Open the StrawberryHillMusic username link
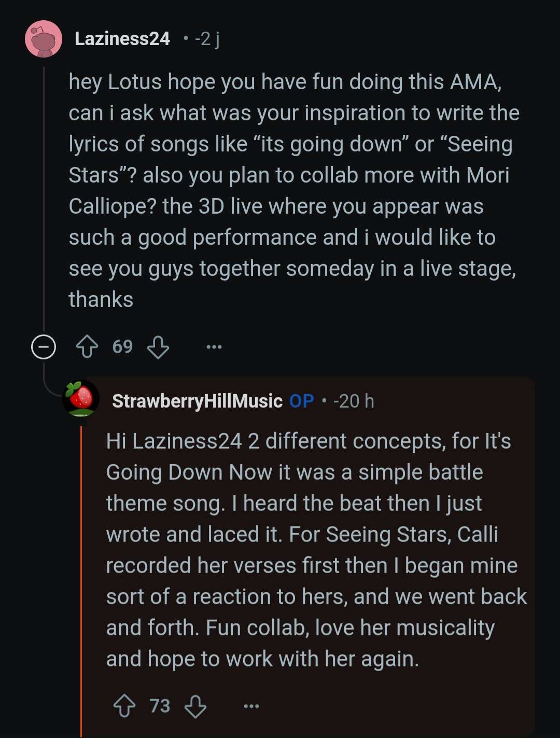 coord(197,401)
